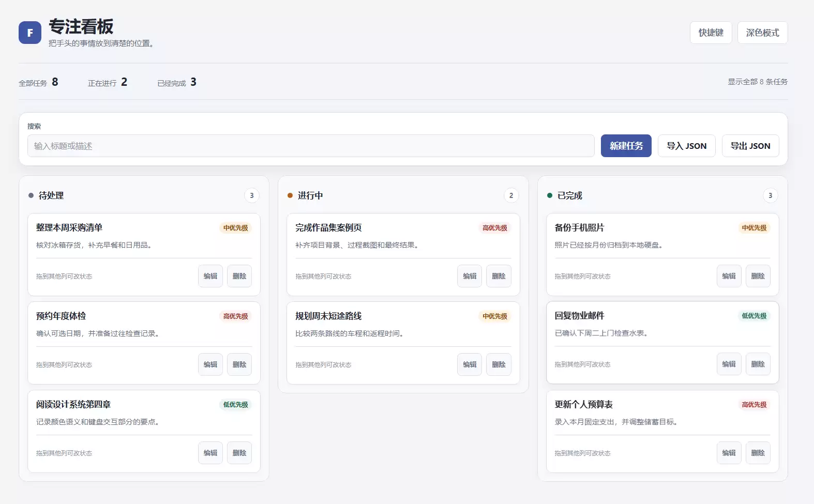Click 导出 JSON button
The height and width of the screenshot is (504, 814).
750,146
